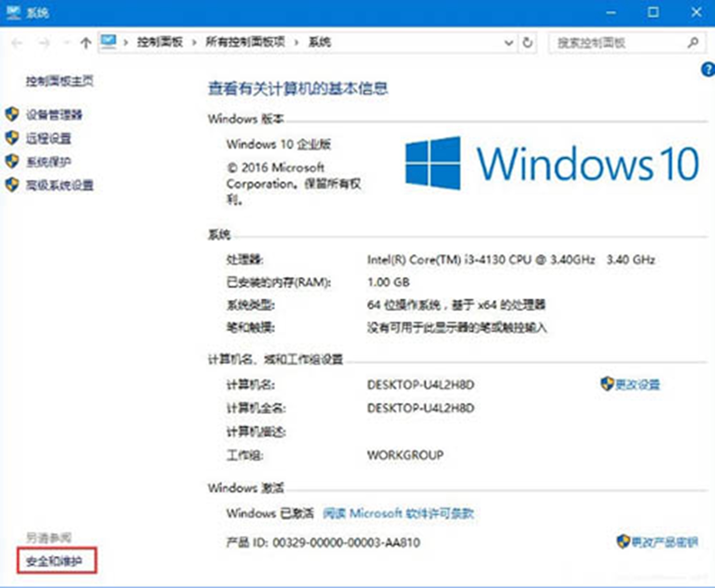The height and width of the screenshot is (588, 715).
Task: Open 系统保护 link in sidebar
Action: click(x=48, y=162)
